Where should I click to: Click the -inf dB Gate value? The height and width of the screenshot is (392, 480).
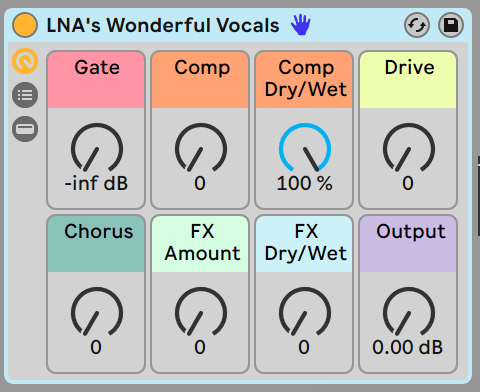(x=96, y=183)
